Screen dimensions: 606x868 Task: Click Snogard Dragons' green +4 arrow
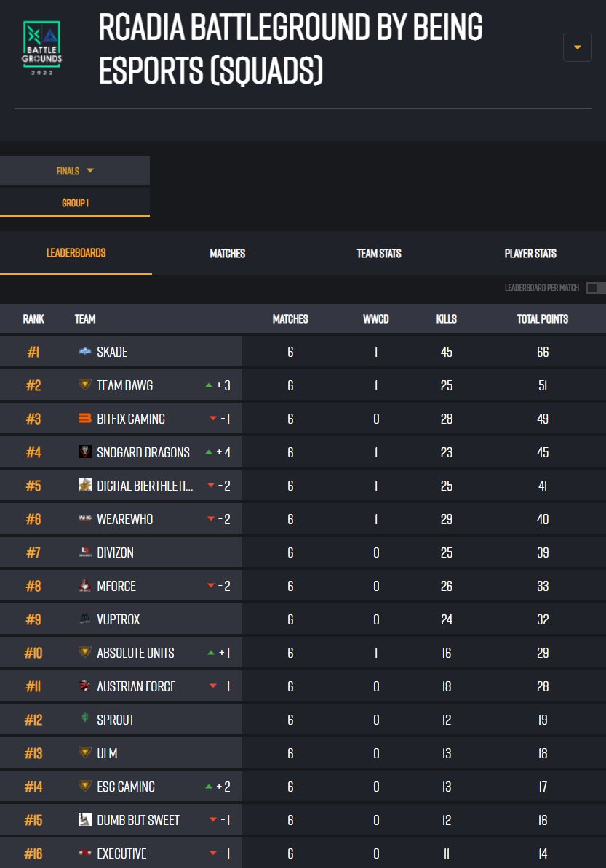tap(209, 452)
